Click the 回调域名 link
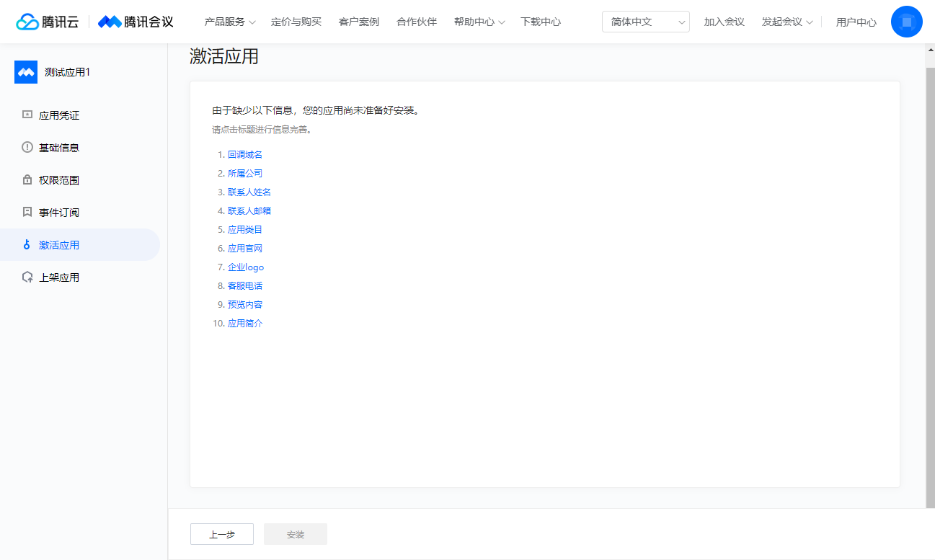 245,154
